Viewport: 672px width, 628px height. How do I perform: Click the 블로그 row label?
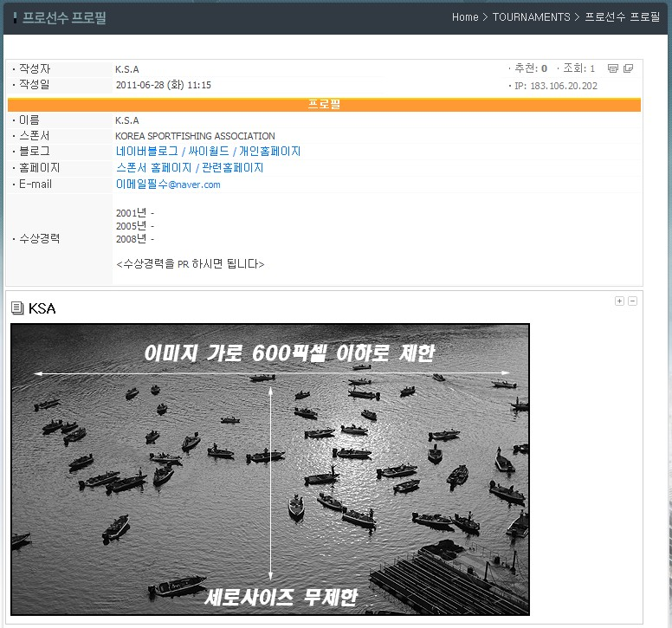tap(35, 151)
